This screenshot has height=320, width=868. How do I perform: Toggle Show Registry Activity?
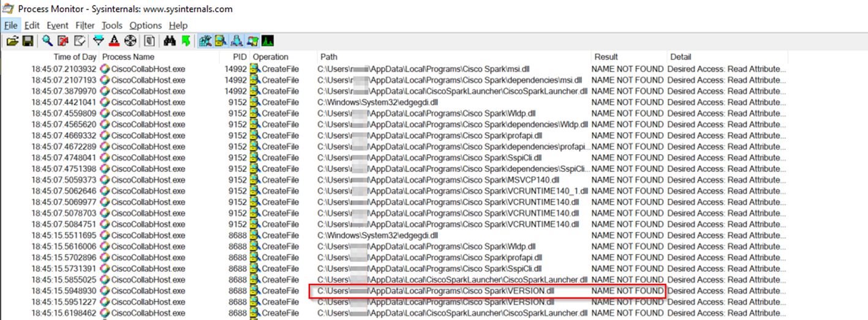click(205, 41)
